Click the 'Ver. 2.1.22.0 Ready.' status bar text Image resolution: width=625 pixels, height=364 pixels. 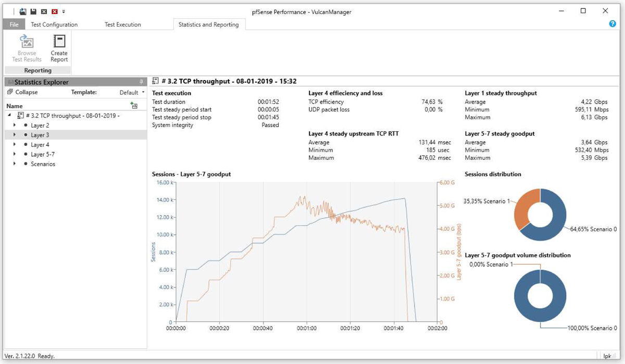click(x=29, y=356)
